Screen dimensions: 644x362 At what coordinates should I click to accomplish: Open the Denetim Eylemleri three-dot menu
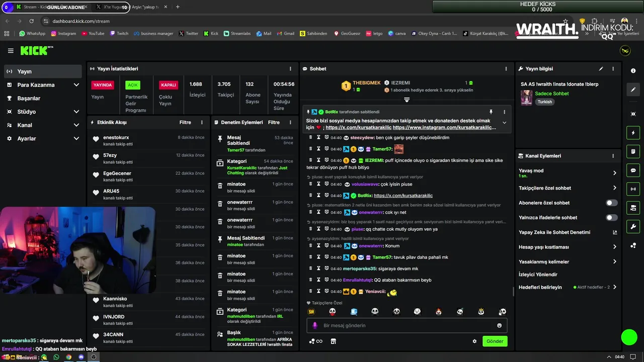(x=290, y=122)
